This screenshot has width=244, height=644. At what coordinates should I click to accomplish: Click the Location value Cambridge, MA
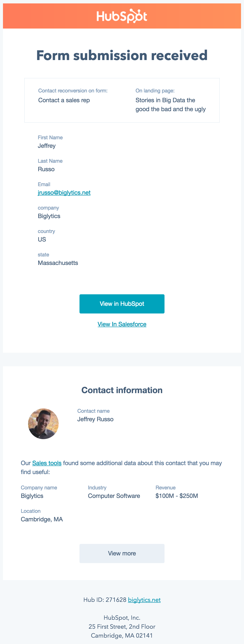click(42, 519)
